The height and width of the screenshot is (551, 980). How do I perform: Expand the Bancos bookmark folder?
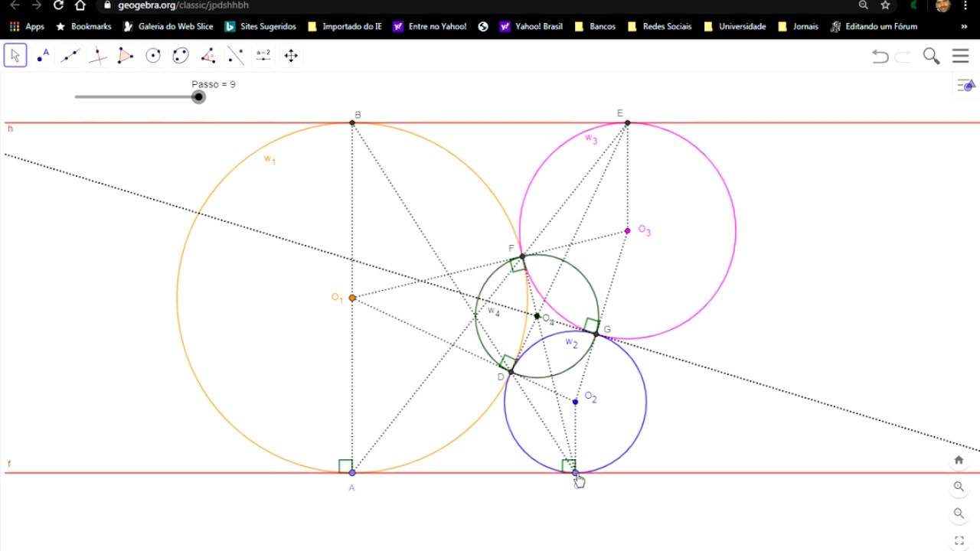pos(594,26)
